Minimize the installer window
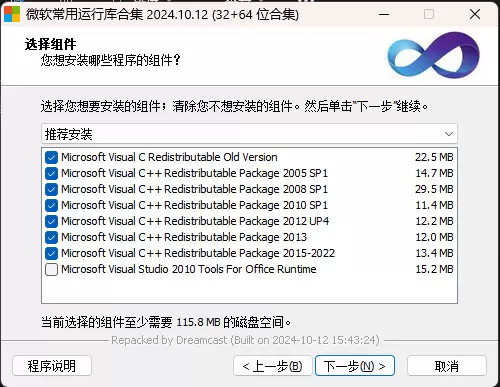Viewport: 500px width, 387px height. [x=384, y=14]
